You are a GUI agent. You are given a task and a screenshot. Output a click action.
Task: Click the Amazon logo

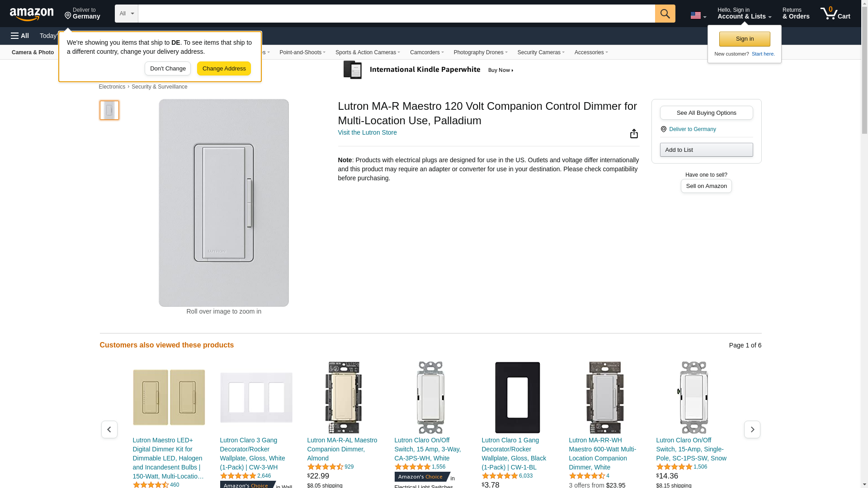(x=32, y=14)
